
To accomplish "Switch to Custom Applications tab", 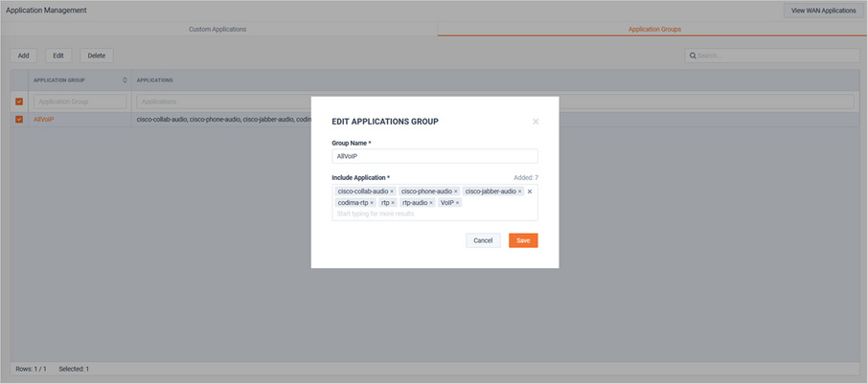I will click(x=217, y=30).
